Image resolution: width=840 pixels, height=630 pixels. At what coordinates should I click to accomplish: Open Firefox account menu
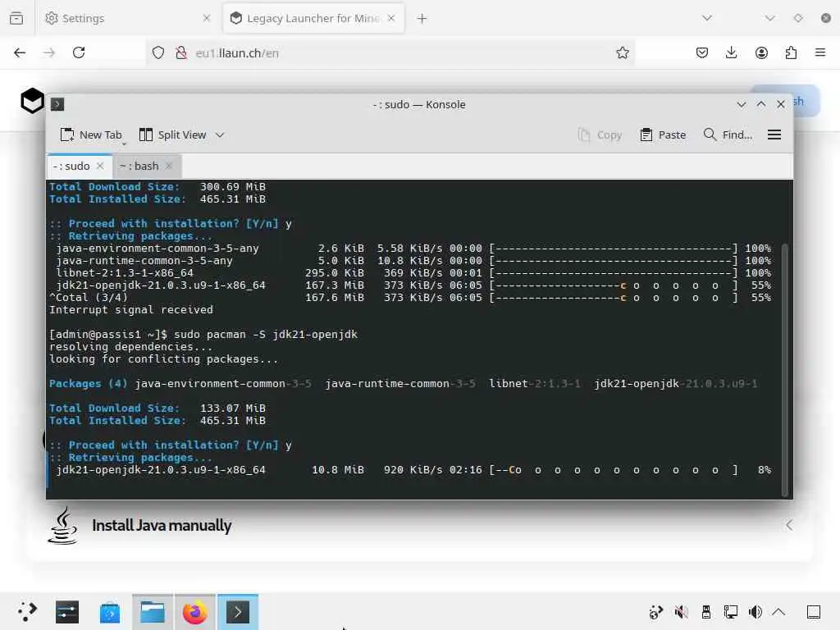(x=761, y=52)
